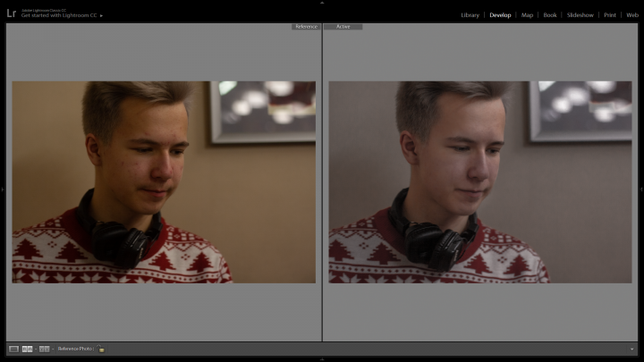Select the Before/After Y|Y view icon

pyautogui.click(x=44, y=349)
